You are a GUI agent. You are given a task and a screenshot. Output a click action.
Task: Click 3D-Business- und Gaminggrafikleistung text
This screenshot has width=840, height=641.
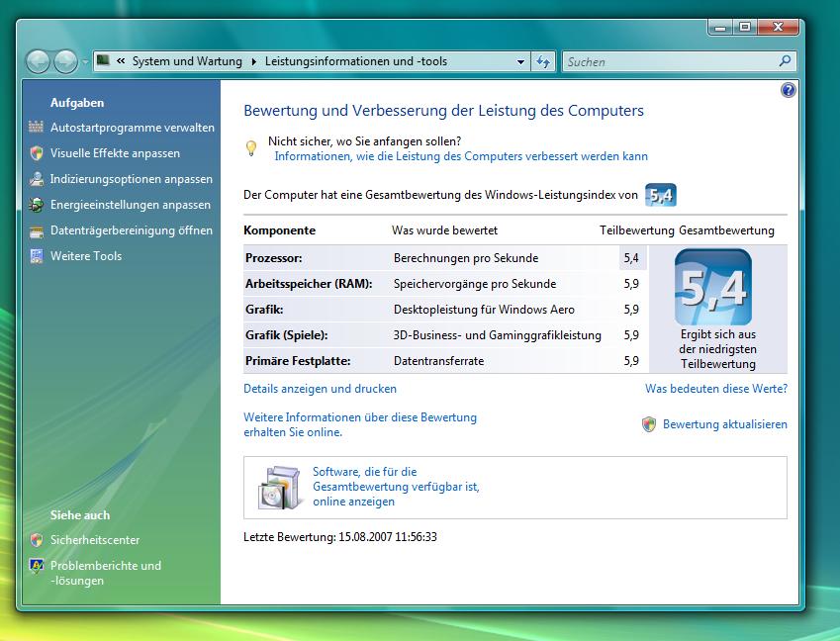tap(497, 335)
